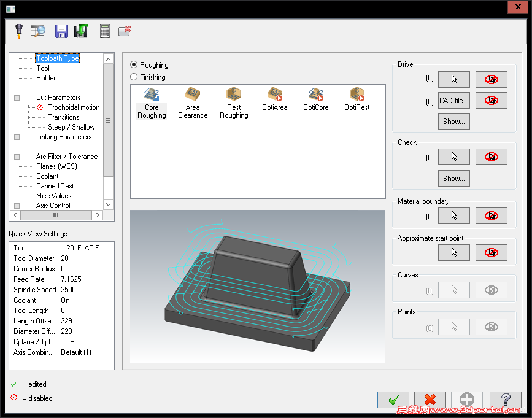Click the Approximate start point select arrow
Viewport: 532px width, 418px height.
pos(454,252)
